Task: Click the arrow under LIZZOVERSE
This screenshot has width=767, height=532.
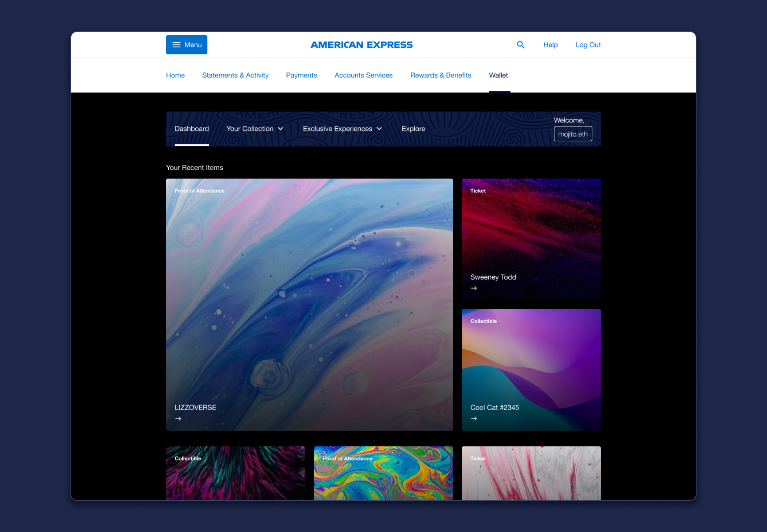Action: pyautogui.click(x=178, y=419)
